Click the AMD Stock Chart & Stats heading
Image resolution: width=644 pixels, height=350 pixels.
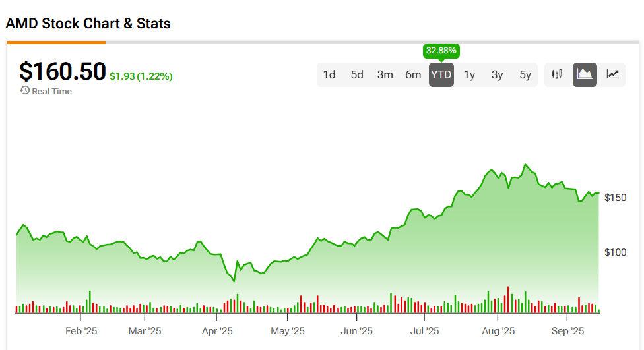[x=88, y=24]
